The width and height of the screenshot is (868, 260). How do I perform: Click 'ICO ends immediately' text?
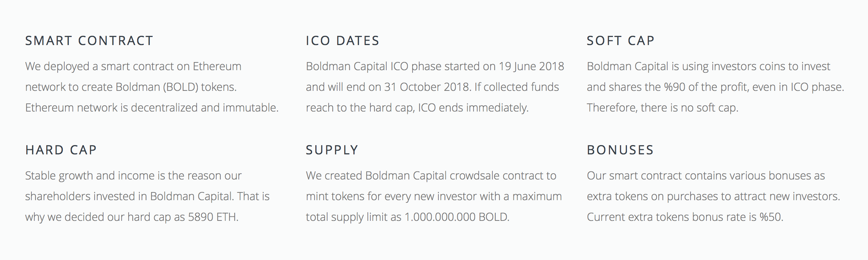click(473, 108)
